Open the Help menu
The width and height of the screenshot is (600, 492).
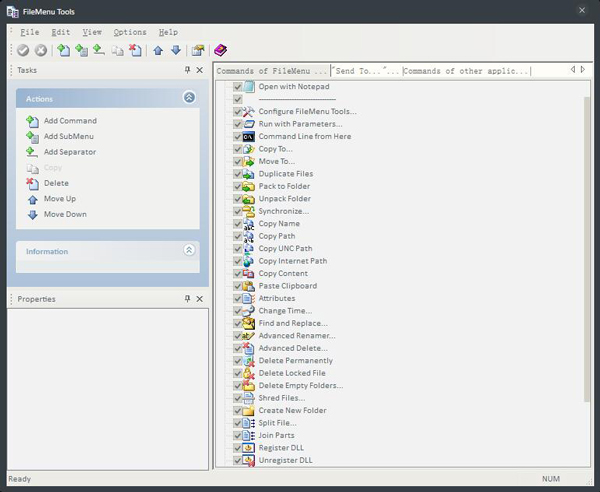(x=168, y=32)
